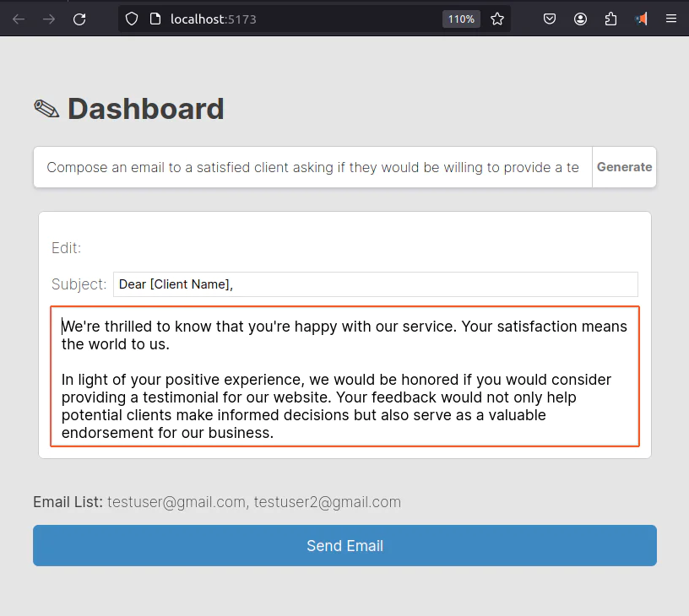Click into the email prompt field
This screenshot has width=689, height=616.
[313, 167]
